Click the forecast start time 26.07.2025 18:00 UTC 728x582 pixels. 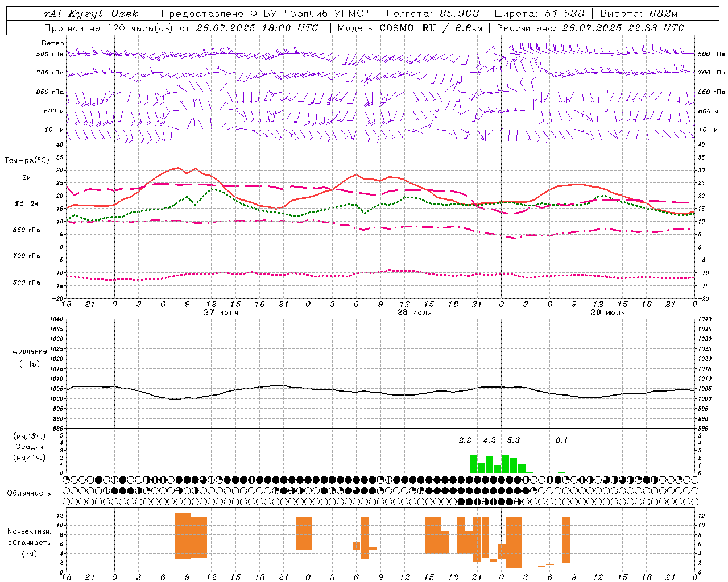pyautogui.click(x=257, y=28)
